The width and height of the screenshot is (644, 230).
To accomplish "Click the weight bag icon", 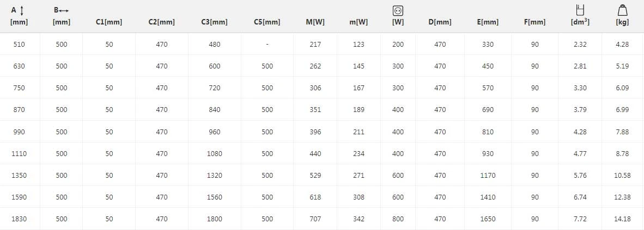I will click(x=622, y=10).
